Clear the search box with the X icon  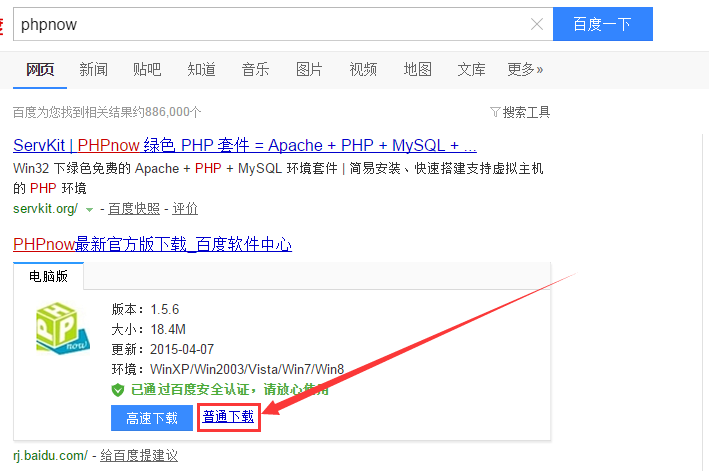tap(537, 24)
